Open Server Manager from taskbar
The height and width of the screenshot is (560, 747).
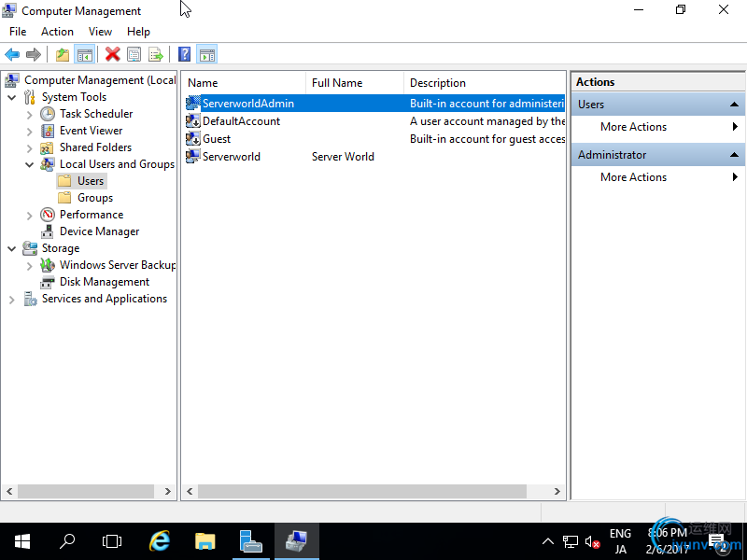click(250, 541)
